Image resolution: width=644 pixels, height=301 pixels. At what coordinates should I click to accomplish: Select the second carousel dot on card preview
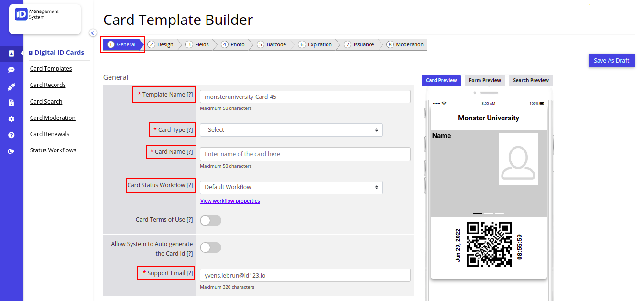pos(489,214)
